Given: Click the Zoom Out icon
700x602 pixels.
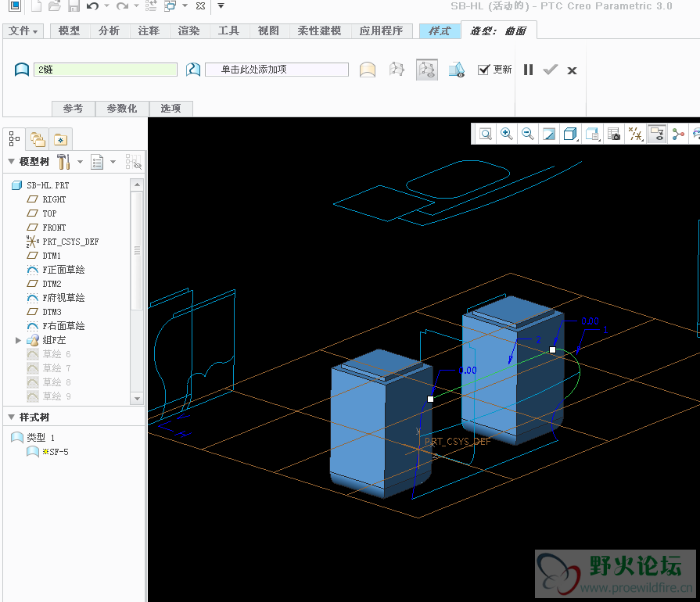Looking at the screenshot, I should point(528,134).
